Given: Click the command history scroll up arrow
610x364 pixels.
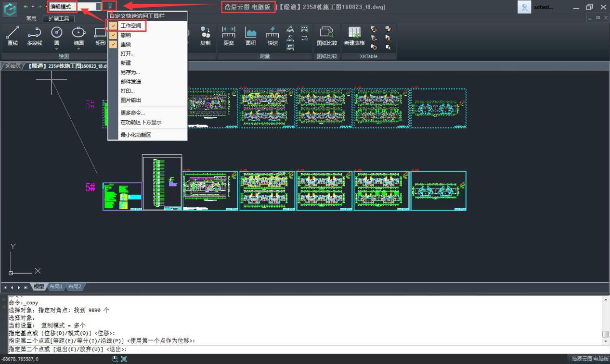Looking at the screenshot, I should [606, 300].
